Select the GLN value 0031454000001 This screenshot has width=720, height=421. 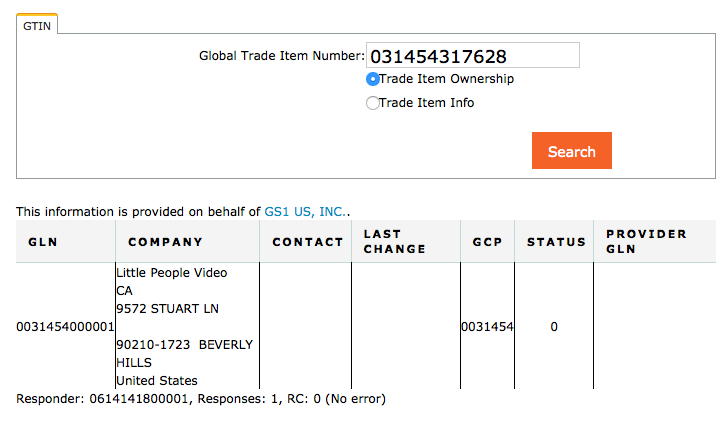point(65,327)
